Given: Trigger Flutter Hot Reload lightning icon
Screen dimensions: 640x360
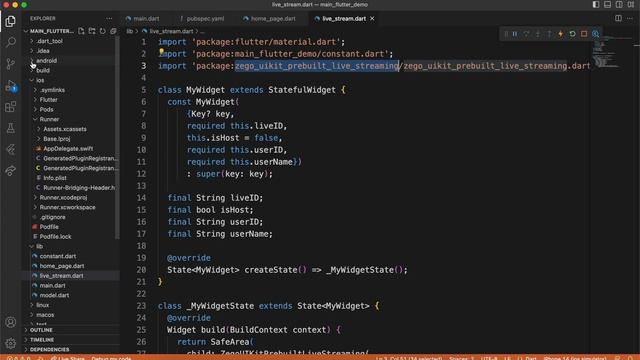Looking at the screenshot, I should tap(561, 34).
